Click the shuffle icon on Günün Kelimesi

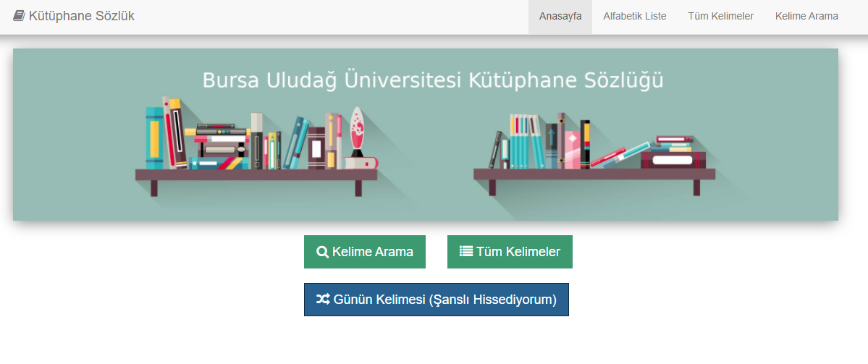tap(323, 300)
